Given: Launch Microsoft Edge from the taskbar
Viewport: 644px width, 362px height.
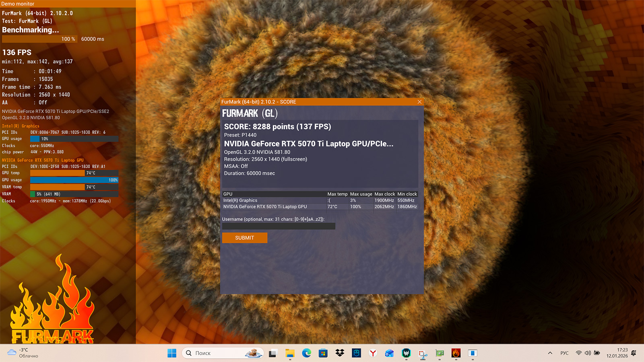Looking at the screenshot, I should point(307,353).
